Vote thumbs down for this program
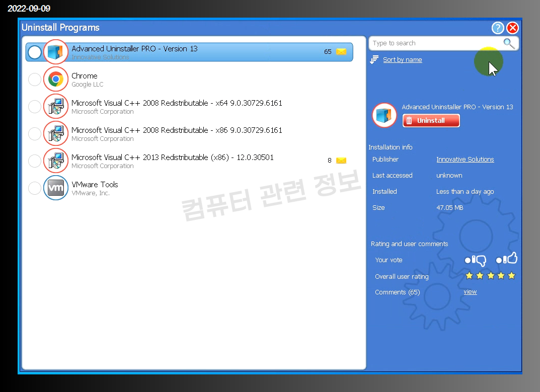The width and height of the screenshot is (540, 392). (476, 260)
